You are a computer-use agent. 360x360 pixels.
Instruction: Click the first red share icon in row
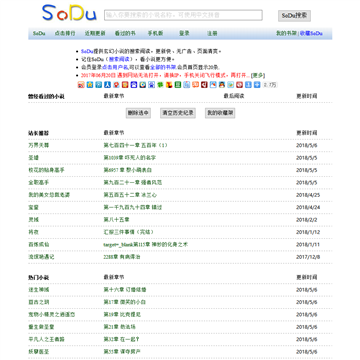point(81,85)
